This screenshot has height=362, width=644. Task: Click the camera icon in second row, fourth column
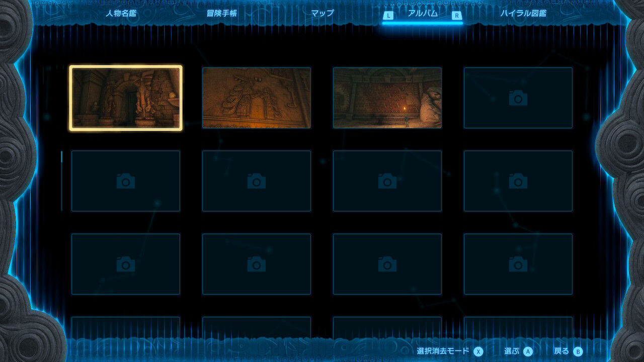point(518,181)
